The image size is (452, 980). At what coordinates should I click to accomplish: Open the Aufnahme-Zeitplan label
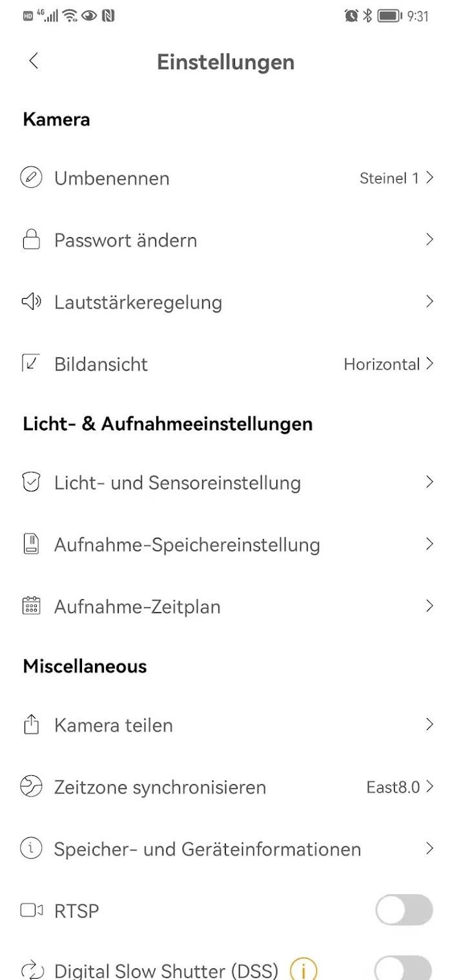pyautogui.click(x=138, y=607)
